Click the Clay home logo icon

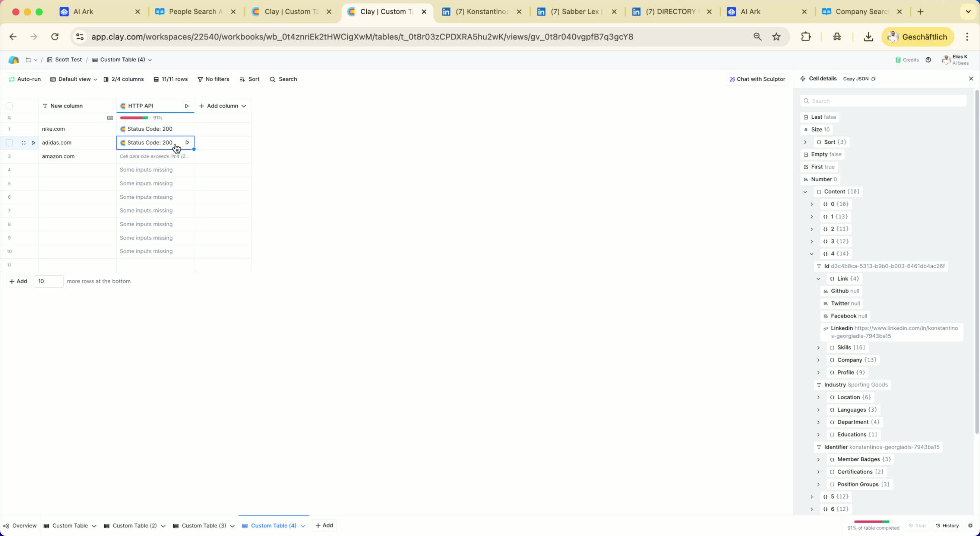pos(14,60)
